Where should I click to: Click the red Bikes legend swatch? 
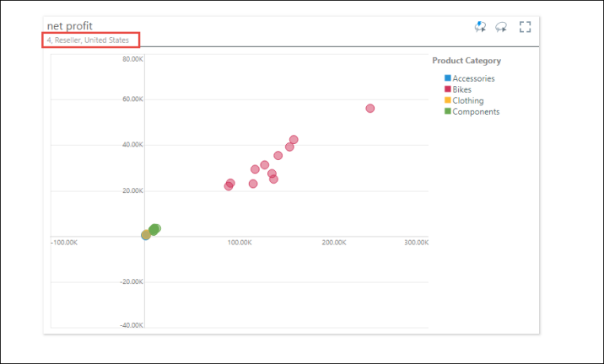448,89
